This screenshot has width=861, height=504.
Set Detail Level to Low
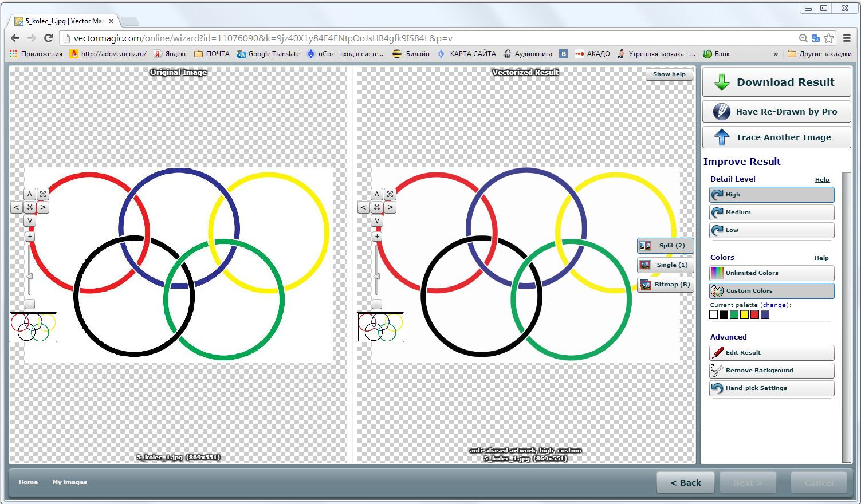pyautogui.click(x=772, y=230)
